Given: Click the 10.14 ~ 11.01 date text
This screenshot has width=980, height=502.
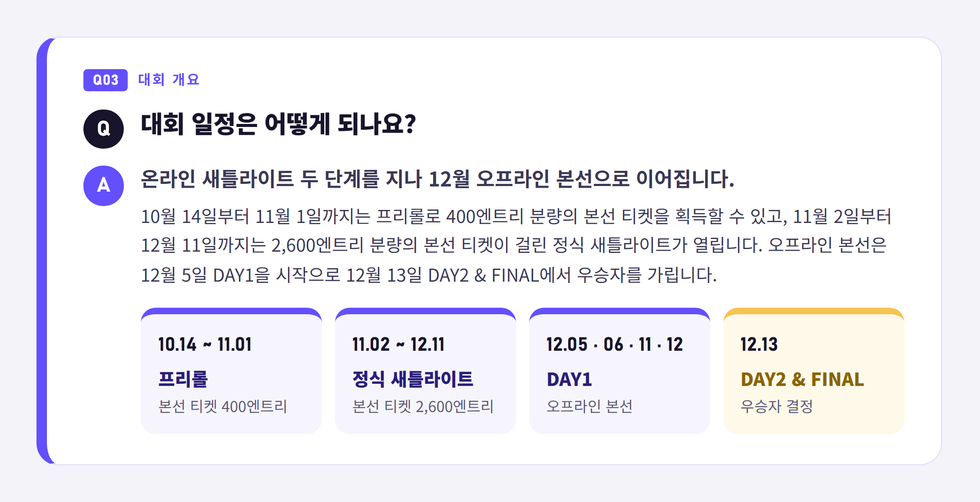Looking at the screenshot, I should pos(205,345).
